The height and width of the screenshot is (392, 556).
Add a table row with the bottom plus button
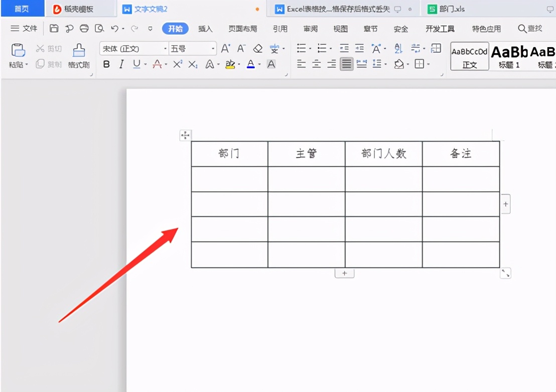point(344,273)
